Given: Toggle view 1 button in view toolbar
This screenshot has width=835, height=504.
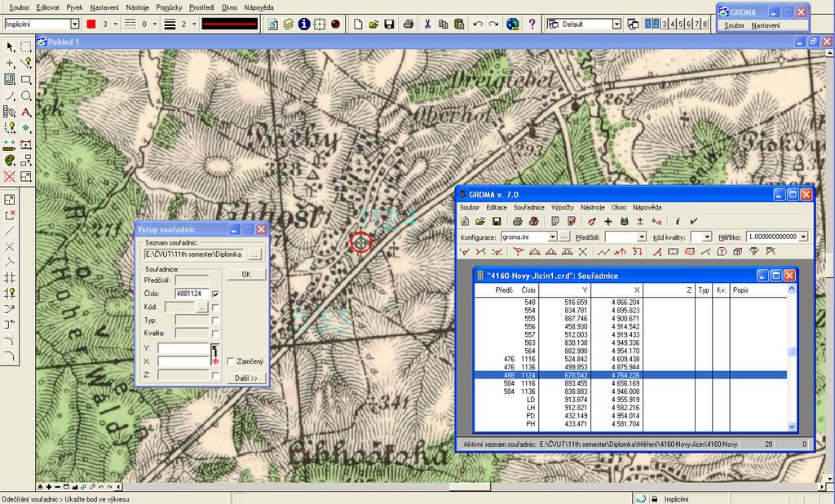Looking at the screenshot, I should click(648, 24).
